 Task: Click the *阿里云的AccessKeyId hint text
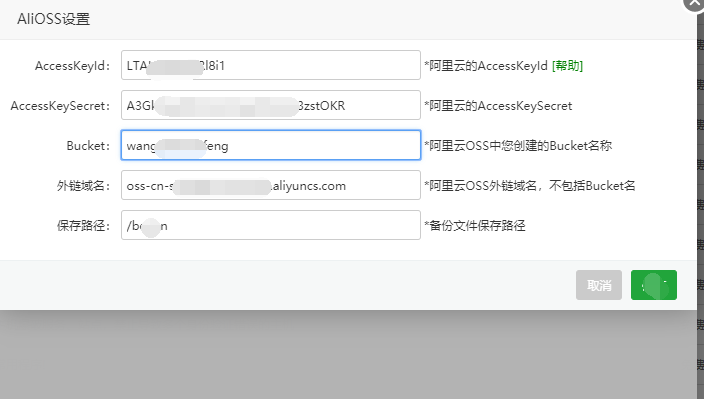[x=486, y=66]
